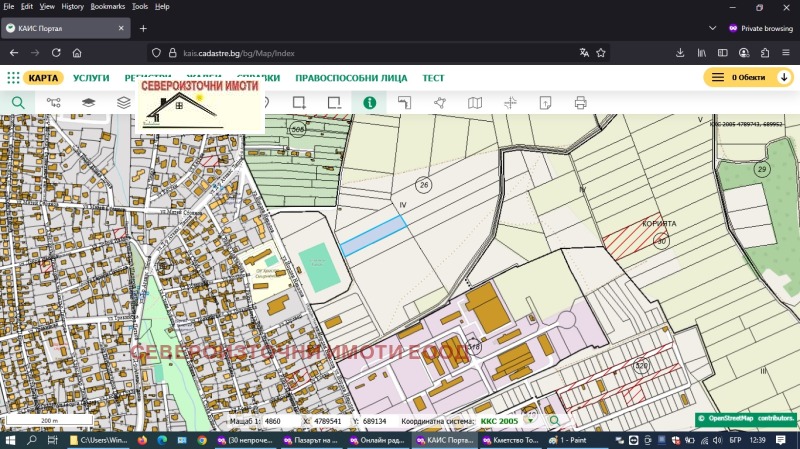Open the browser library icon
The height and width of the screenshot is (449, 800).
coord(702,53)
